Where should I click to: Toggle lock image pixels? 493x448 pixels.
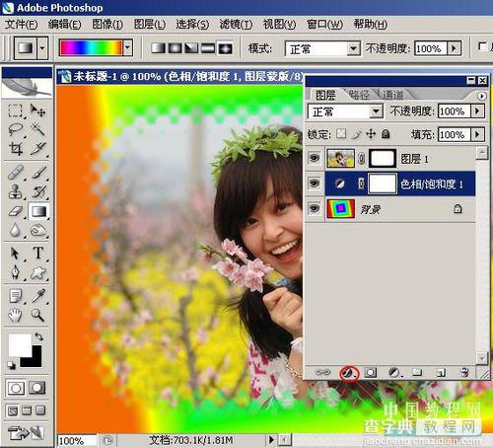pos(356,133)
